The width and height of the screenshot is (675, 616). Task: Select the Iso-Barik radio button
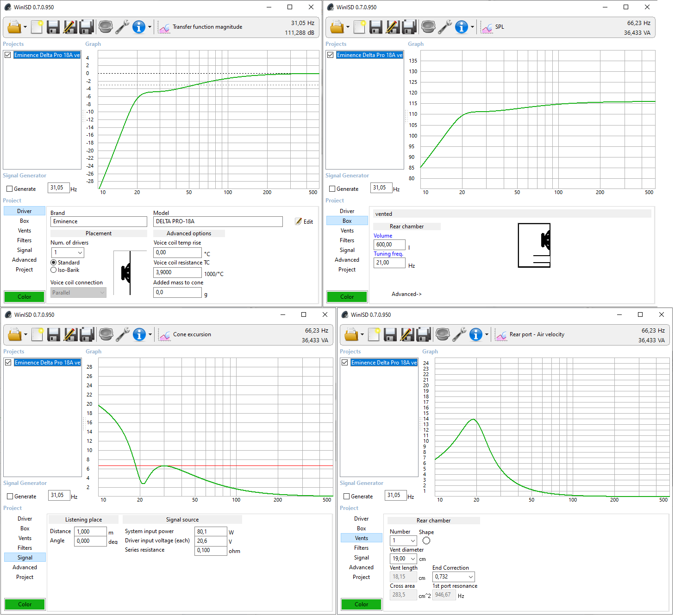[x=54, y=270]
